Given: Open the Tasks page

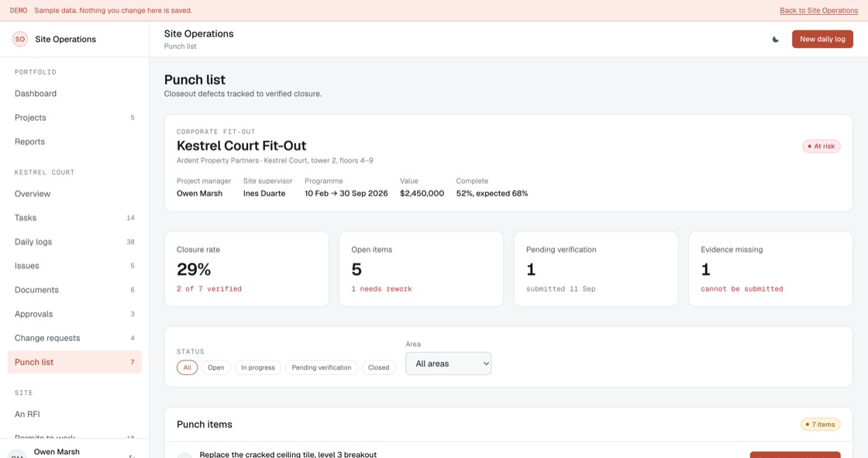Looking at the screenshot, I should click(x=74, y=218).
